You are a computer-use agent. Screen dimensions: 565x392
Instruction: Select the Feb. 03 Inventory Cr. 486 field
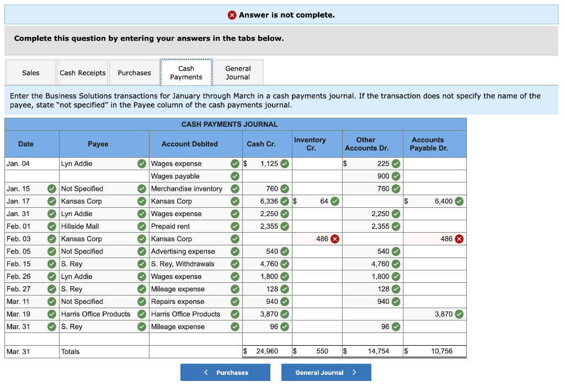pyautogui.click(x=317, y=239)
